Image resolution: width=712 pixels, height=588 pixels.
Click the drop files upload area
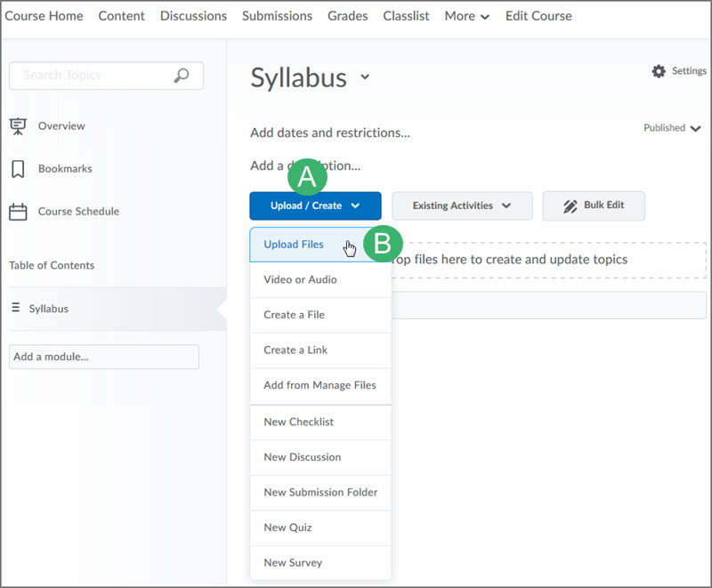(x=548, y=260)
